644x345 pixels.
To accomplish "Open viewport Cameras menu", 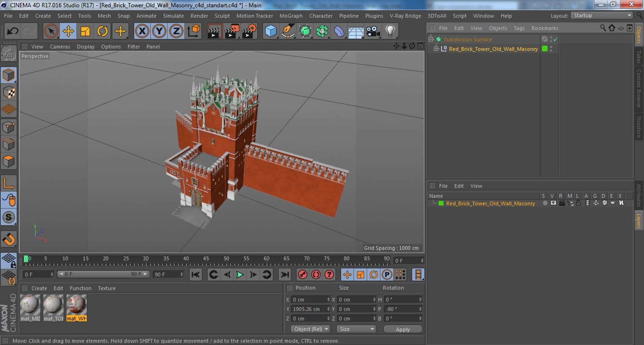I will (60, 47).
